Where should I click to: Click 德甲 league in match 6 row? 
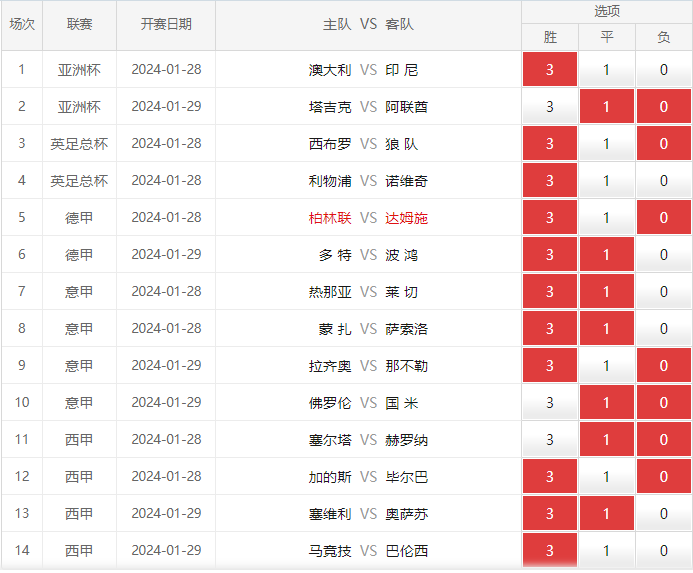(x=79, y=255)
